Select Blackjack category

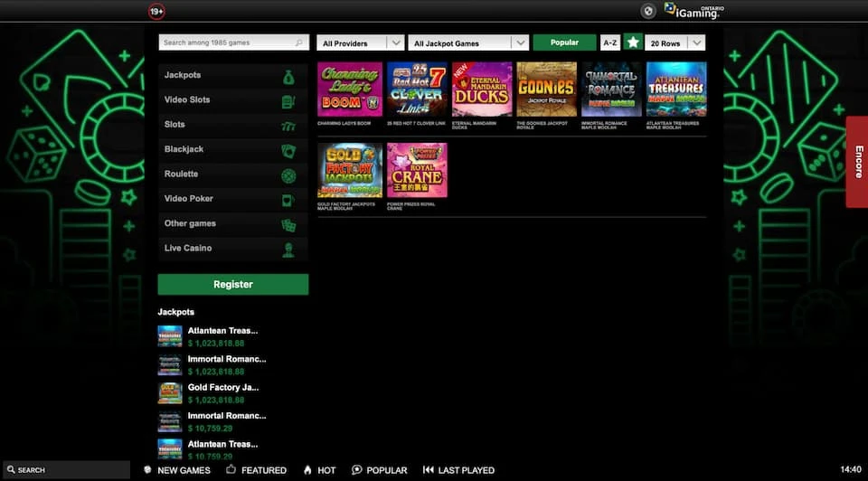coord(233,150)
